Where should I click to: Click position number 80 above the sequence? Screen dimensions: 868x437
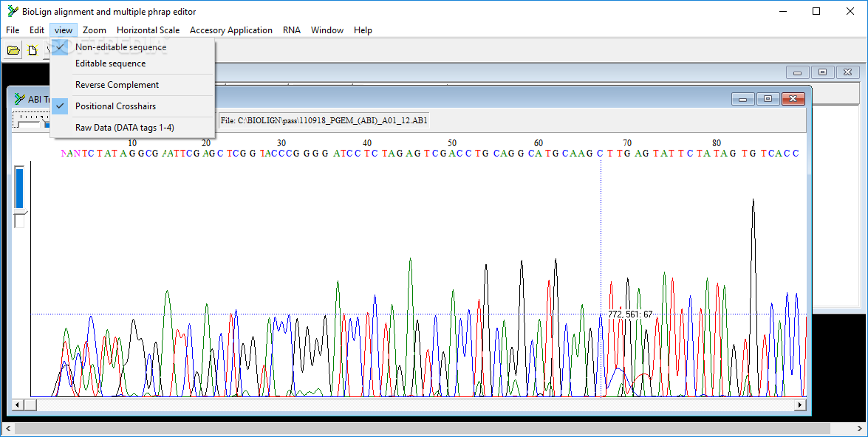coord(717,143)
